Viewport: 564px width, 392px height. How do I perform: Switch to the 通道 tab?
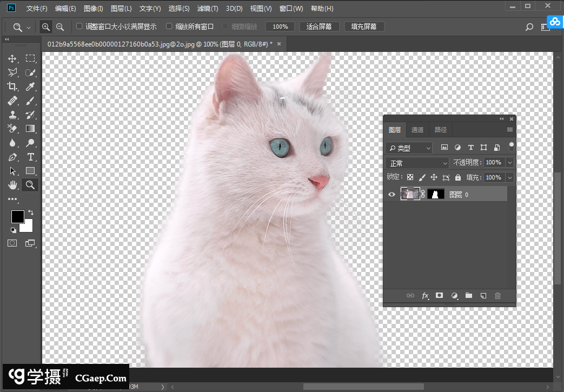[417, 130]
